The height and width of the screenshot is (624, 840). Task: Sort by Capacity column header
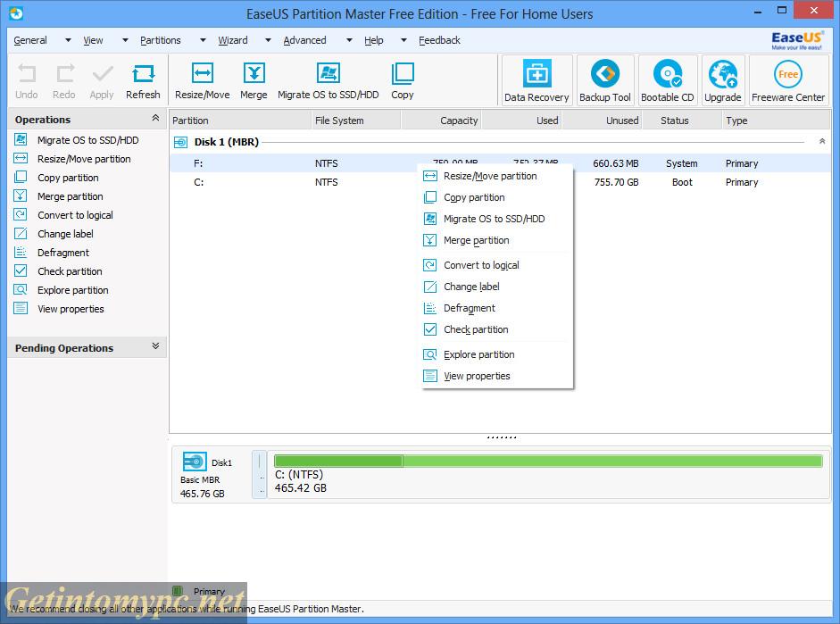point(441,121)
